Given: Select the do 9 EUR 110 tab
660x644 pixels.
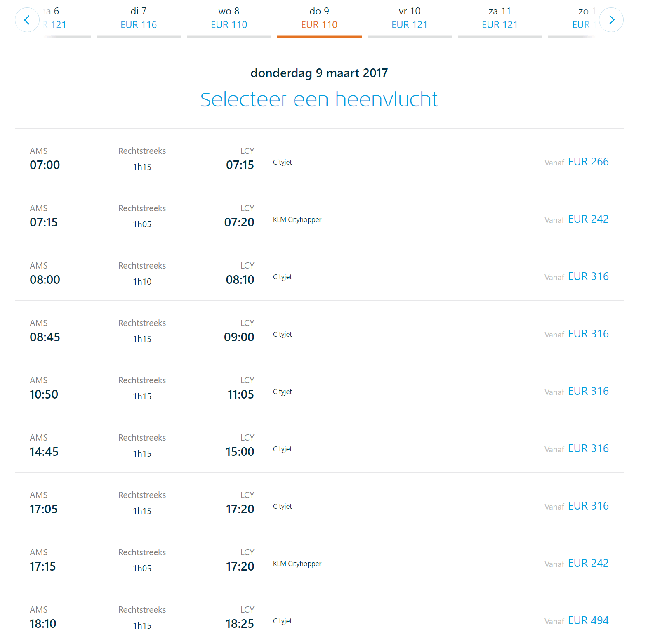Looking at the screenshot, I should click(319, 19).
